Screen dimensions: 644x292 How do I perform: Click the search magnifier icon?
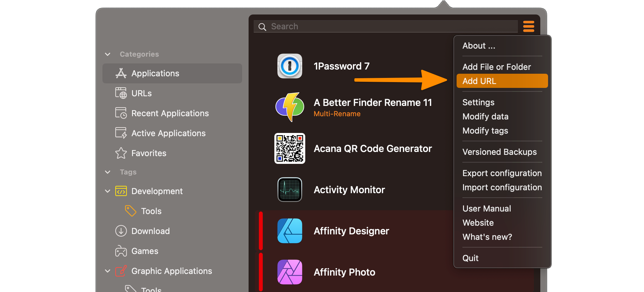click(262, 27)
